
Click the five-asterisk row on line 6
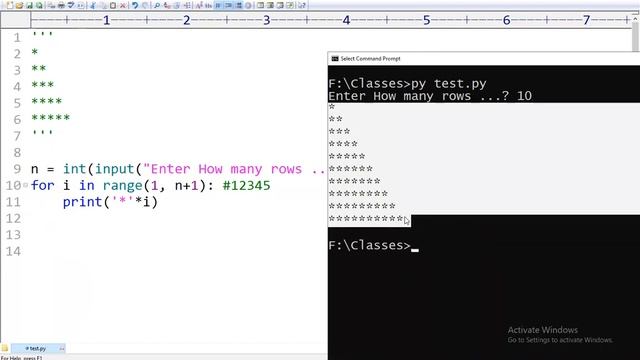(51, 118)
